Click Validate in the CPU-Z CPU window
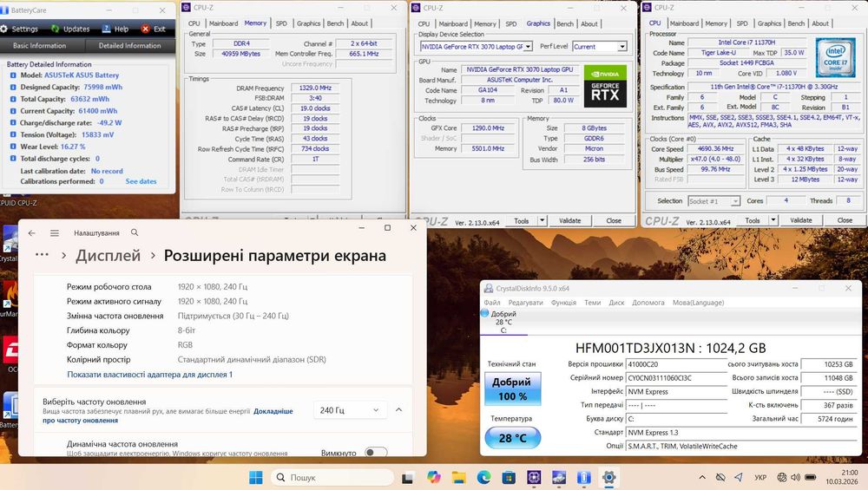The image size is (868, 490). pos(800,220)
